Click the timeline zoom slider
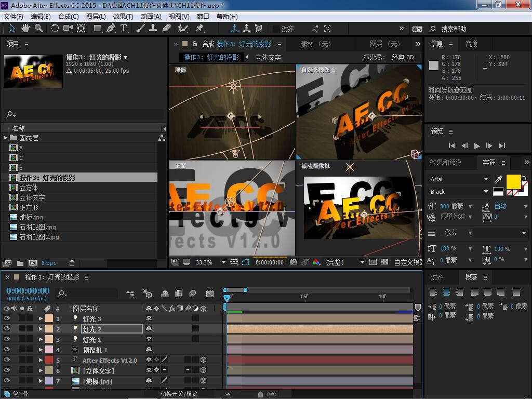The height and width of the screenshot is (399, 532). point(261,394)
